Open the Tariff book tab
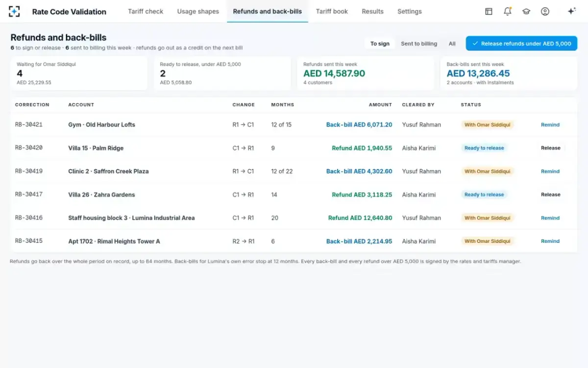 pos(332,11)
